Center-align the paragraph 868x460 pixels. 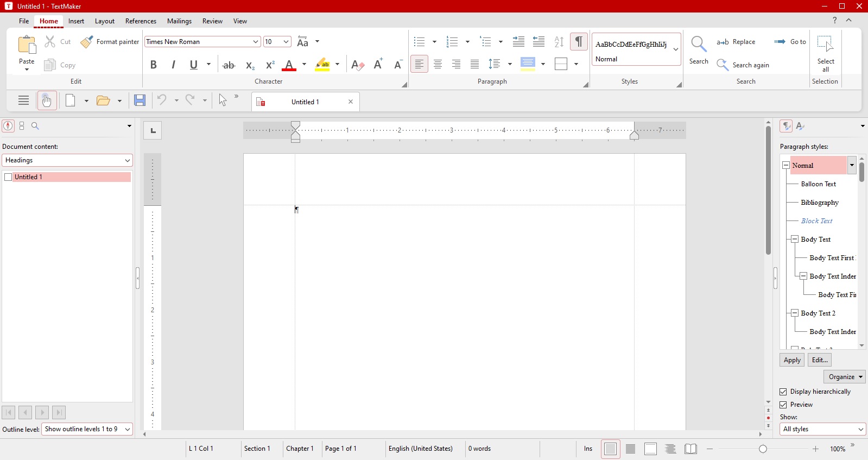(x=438, y=64)
